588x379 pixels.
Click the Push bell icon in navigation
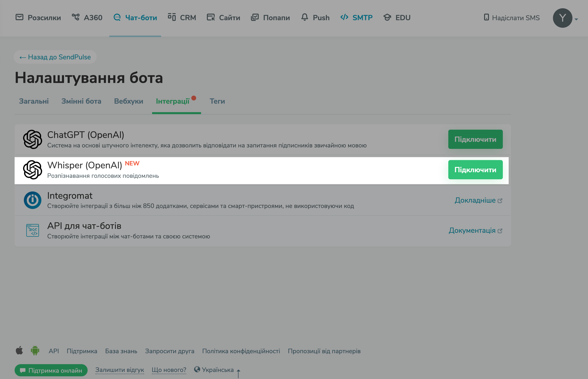tap(305, 17)
